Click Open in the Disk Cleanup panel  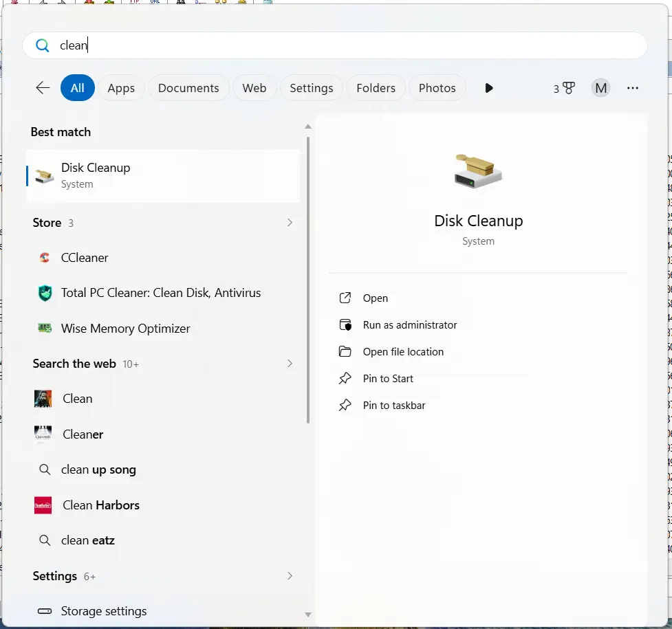point(375,298)
